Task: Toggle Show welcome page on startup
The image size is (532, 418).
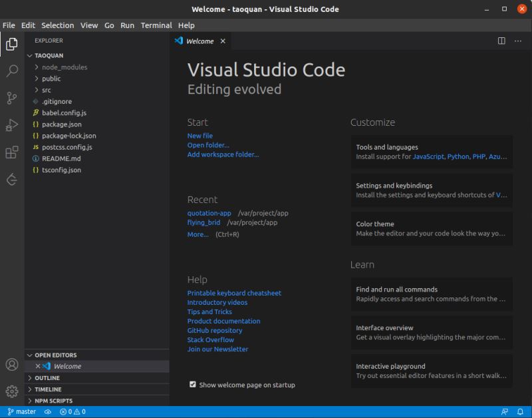Action: pos(193,385)
